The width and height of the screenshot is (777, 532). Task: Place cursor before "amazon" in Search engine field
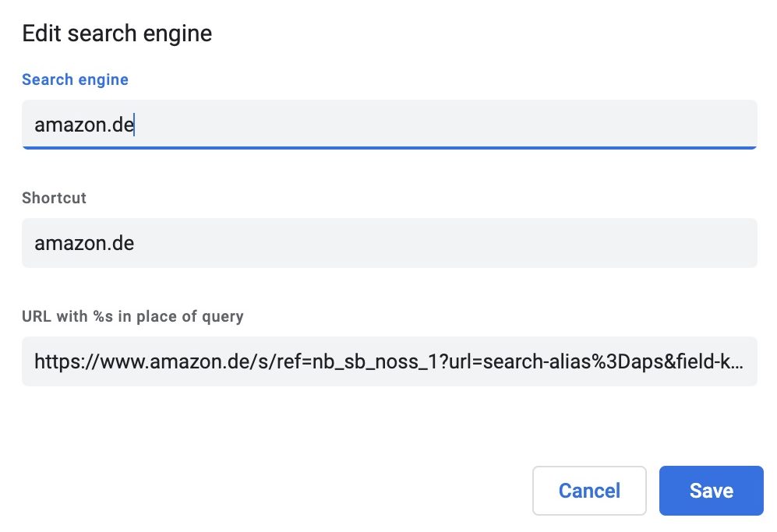(x=35, y=125)
